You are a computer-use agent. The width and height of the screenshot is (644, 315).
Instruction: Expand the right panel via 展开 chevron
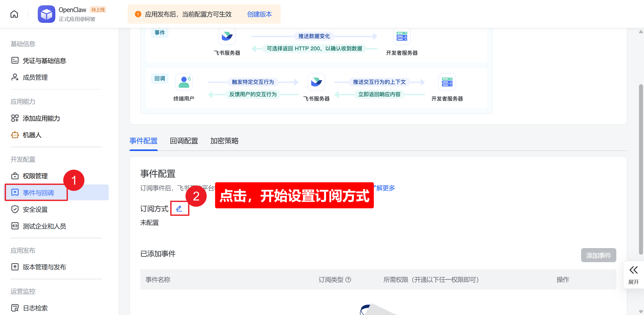(633, 270)
